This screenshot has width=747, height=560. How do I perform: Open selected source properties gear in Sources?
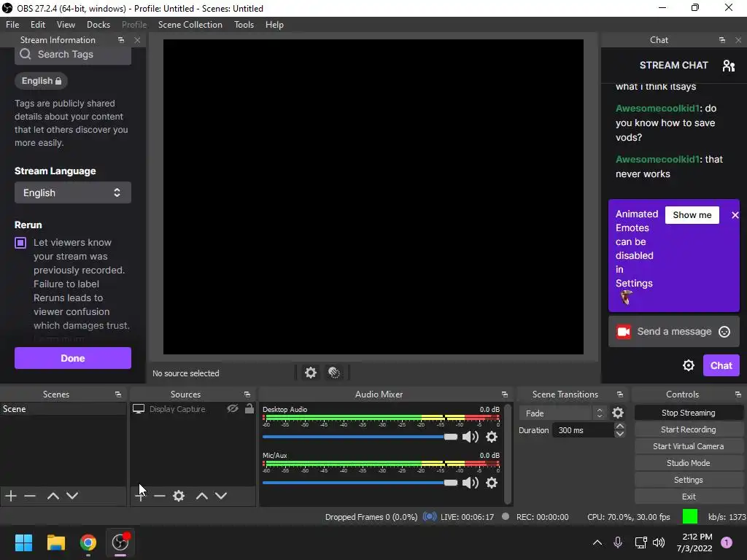[179, 496]
